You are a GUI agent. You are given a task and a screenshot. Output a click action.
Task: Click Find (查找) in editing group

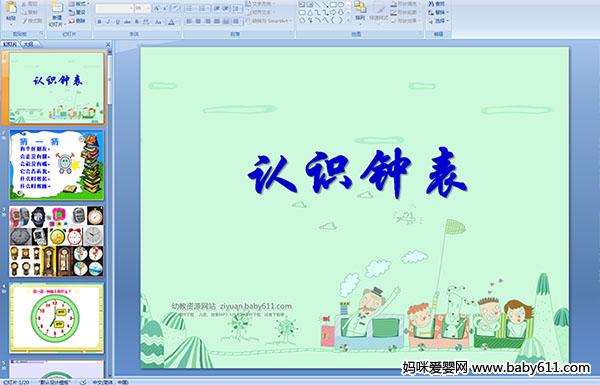[437, 4]
